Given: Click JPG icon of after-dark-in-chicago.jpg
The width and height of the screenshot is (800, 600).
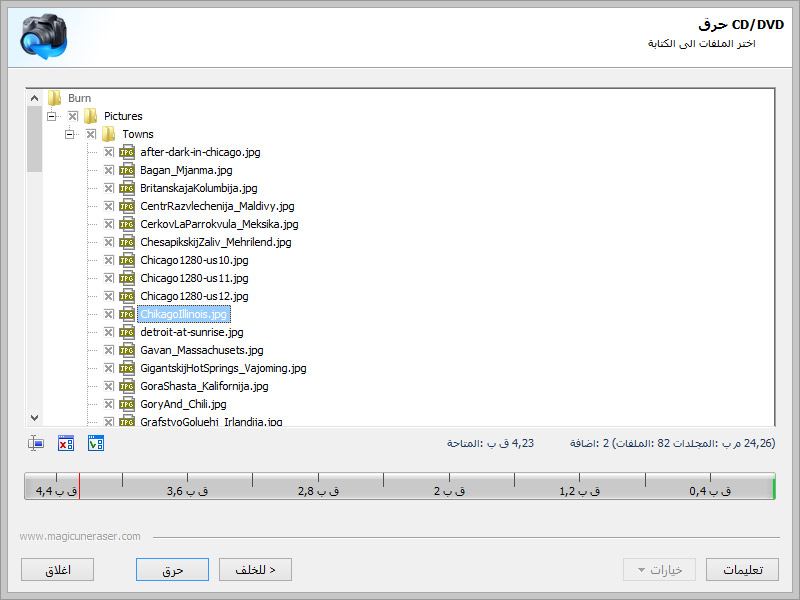Looking at the screenshot, I should coord(127,152).
